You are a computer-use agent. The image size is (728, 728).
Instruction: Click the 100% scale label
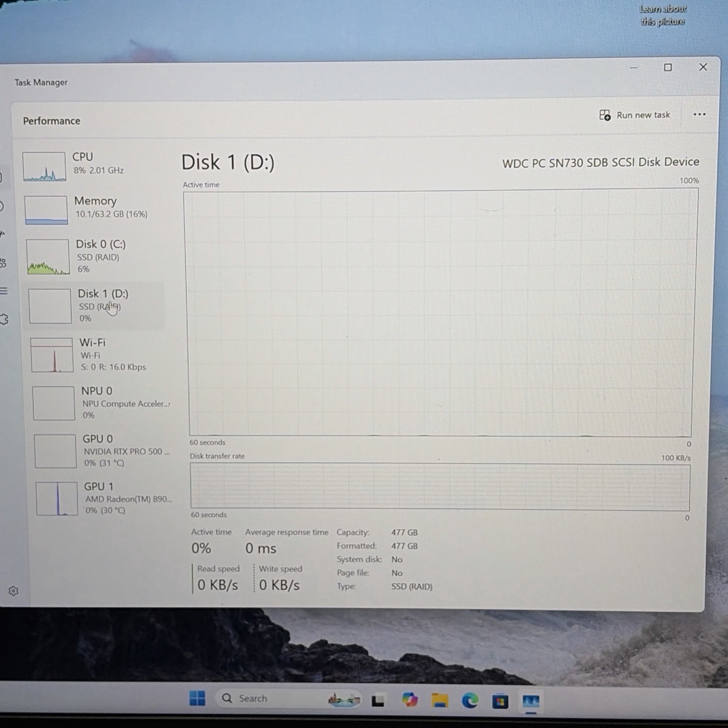[x=689, y=181]
